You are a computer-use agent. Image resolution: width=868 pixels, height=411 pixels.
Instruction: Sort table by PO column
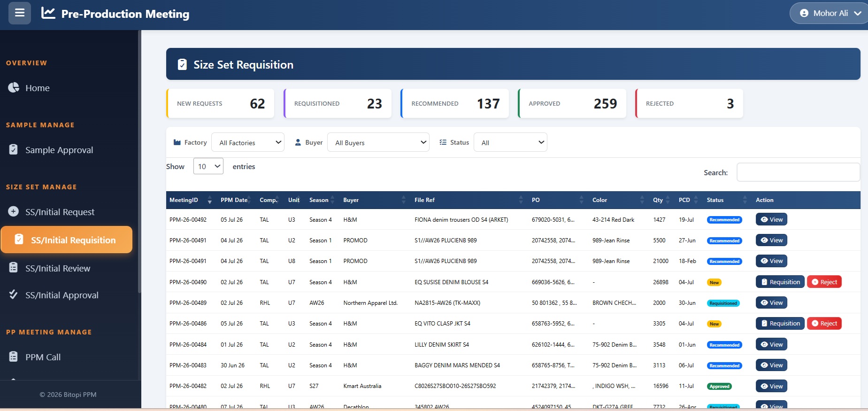[x=558, y=200]
